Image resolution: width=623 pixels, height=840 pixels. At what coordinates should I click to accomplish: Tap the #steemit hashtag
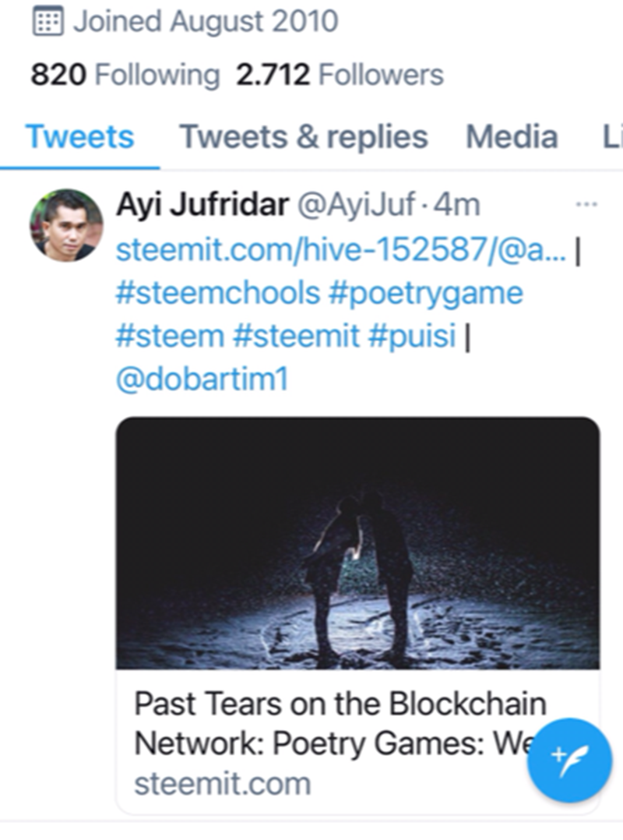click(297, 336)
